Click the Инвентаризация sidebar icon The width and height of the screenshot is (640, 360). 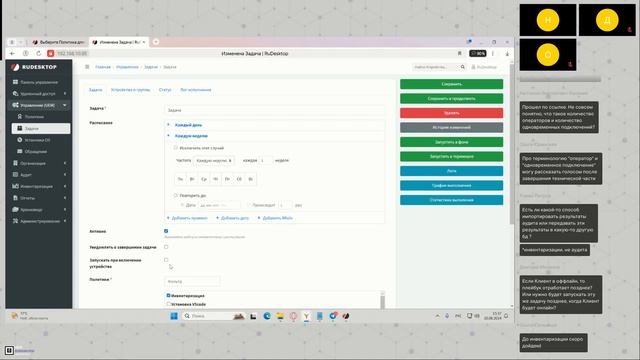pos(15,186)
